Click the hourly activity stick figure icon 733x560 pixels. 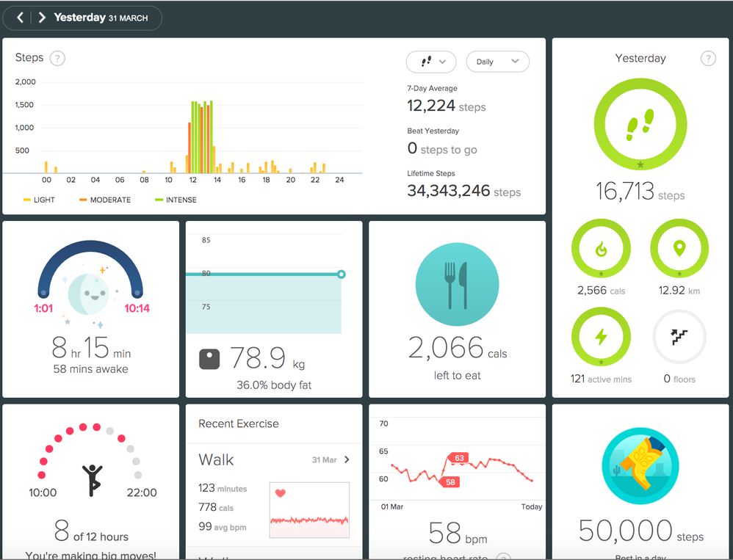pos(91,480)
